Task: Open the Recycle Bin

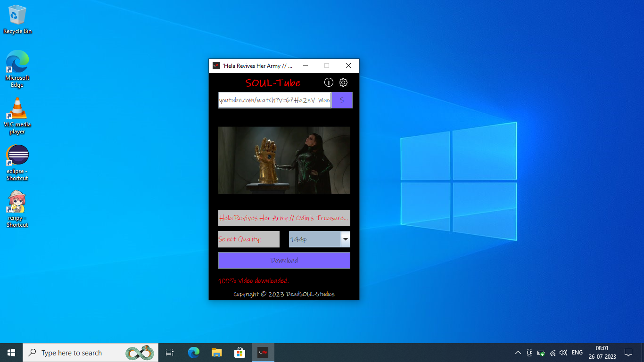Action: click(17, 14)
